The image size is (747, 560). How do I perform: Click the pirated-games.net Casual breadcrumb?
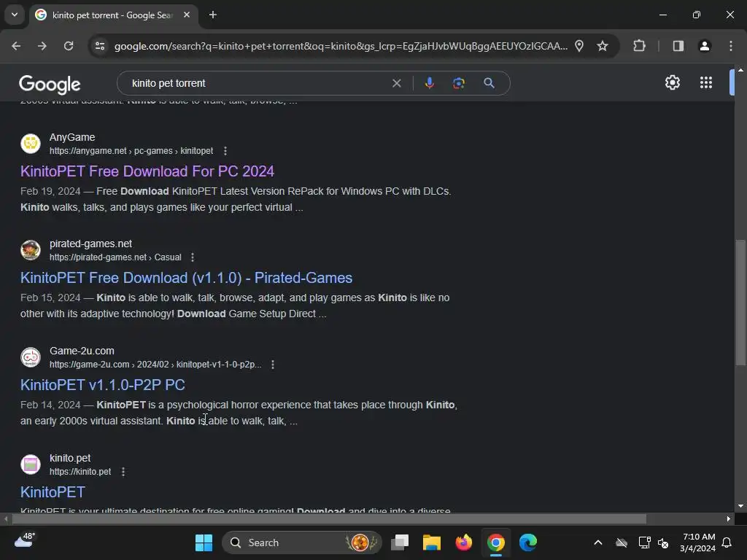pos(115,257)
